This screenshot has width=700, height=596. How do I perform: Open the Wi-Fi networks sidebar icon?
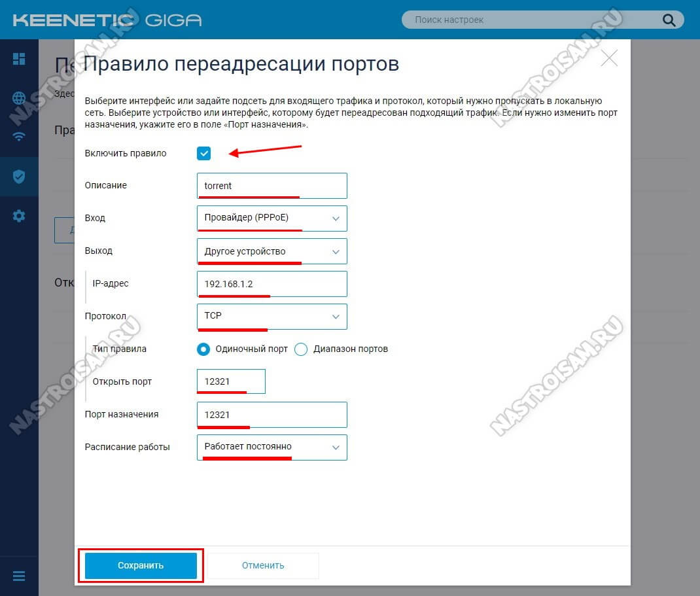[x=19, y=137]
